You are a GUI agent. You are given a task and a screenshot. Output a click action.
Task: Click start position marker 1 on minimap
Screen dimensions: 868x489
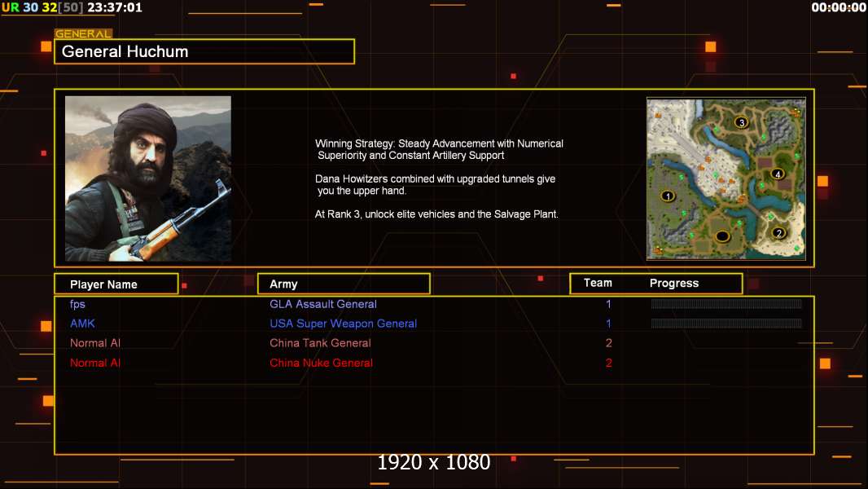[x=669, y=196]
